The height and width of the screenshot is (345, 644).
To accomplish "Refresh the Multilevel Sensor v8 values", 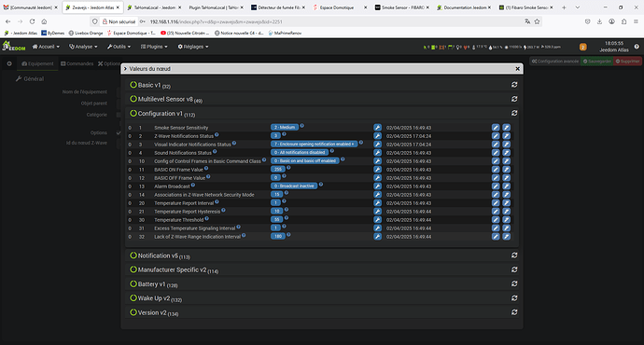I will [x=514, y=99].
